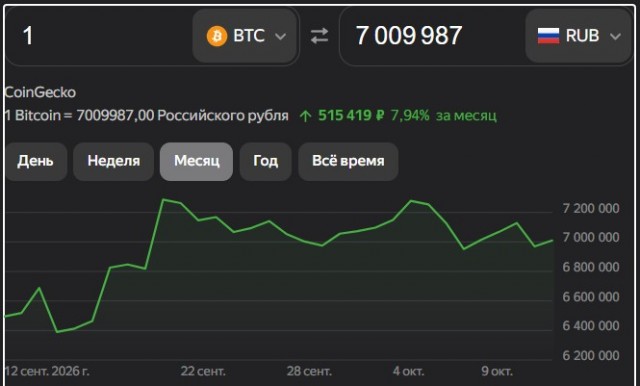Click the 6 600 000 axis label

tap(591, 297)
